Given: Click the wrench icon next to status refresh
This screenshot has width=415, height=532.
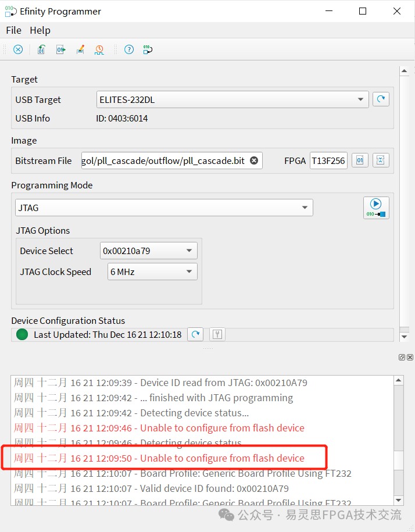Looking at the screenshot, I should [x=217, y=334].
